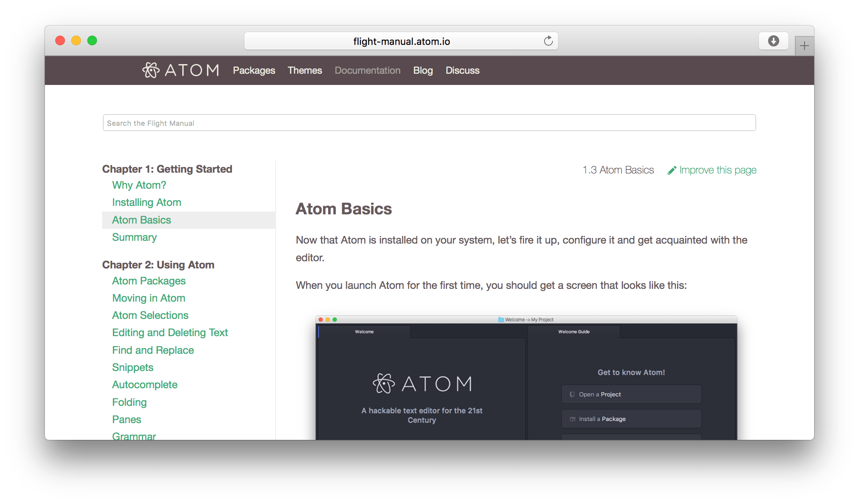The width and height of the screenshot is (859, 504).
Task: Go to the Installing Atom page
Action: pos(146,202)
